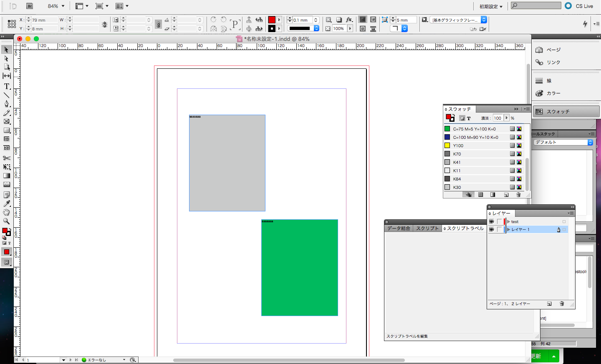Switch to the スクリプト tab

tap(427, 228)
